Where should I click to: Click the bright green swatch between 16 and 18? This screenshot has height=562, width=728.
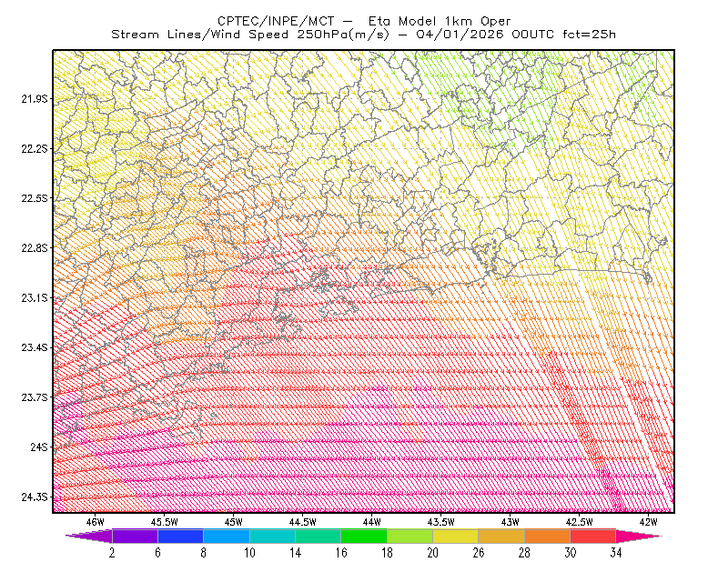364,536
